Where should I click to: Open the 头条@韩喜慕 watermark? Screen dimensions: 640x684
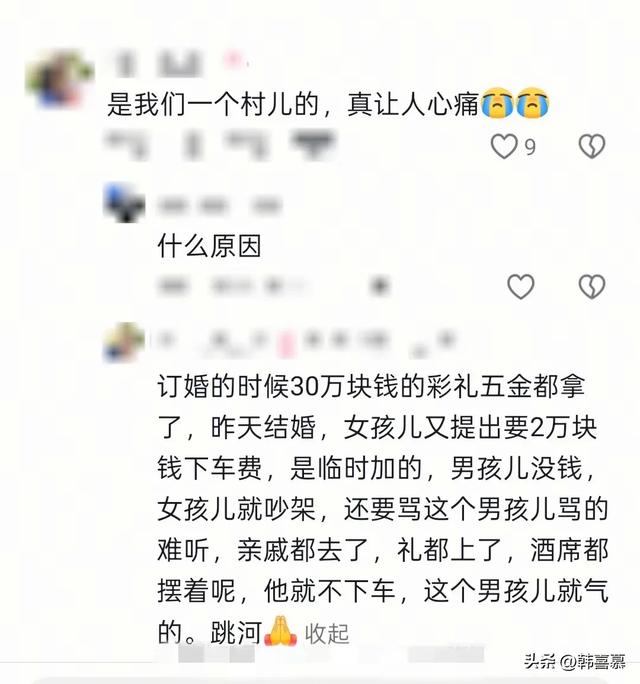575,662
